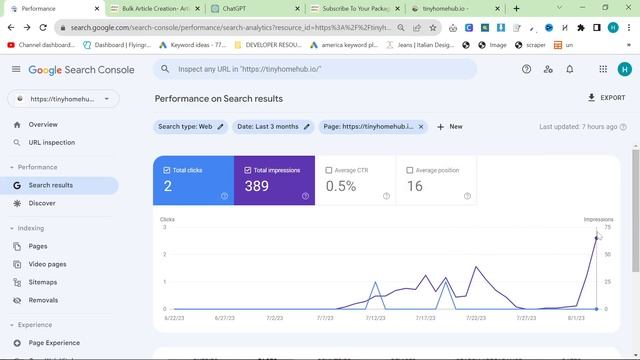Edit the Search type: Web filter pencil
640x360 pixels.
[x=220, y=127]
